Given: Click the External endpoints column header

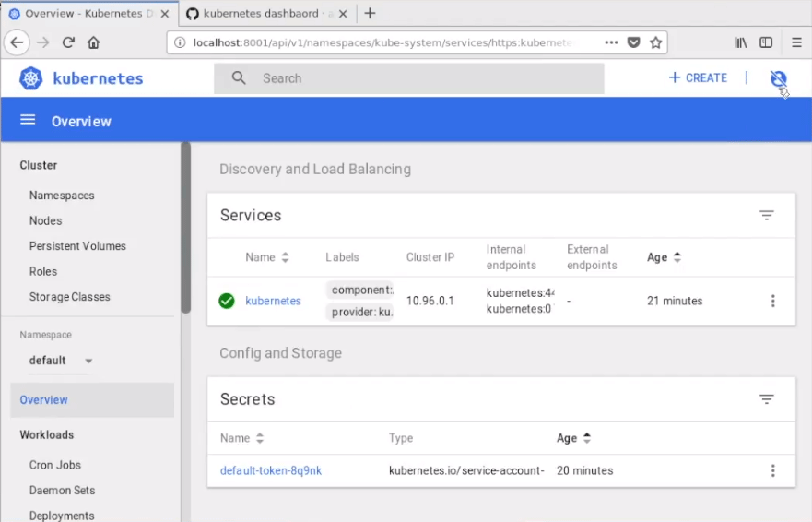Looking at the screenshot, I should pyautogui.click(x=592, y=257).
